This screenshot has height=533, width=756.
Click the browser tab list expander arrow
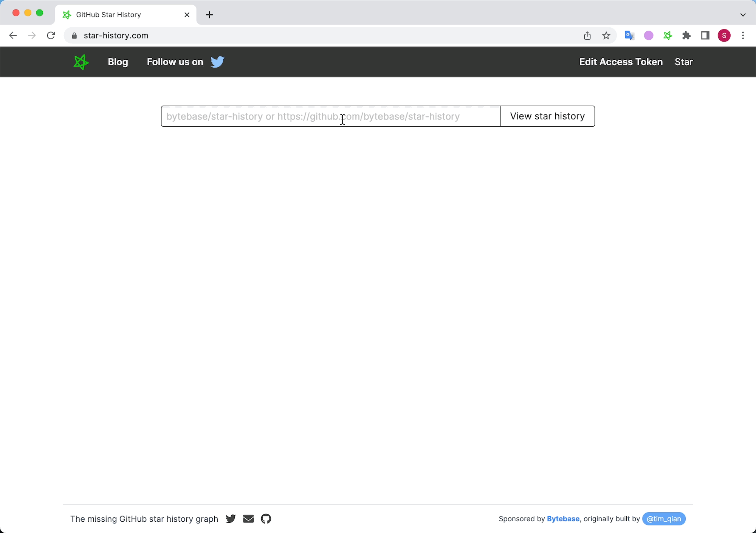[x=743, y=14]
